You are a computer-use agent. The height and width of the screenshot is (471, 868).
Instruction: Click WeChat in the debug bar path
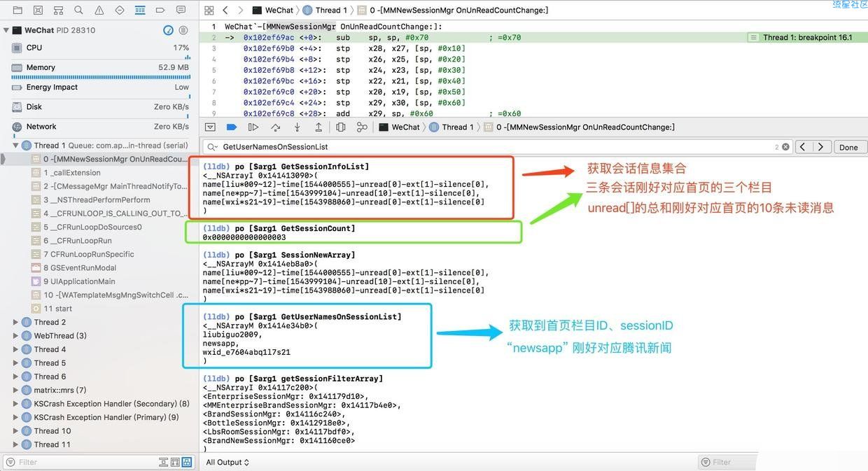[400, 127]
